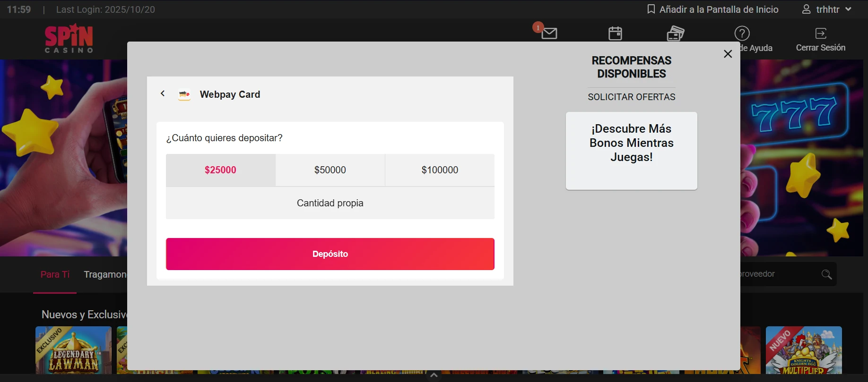
Task: Click the Webpay Card title text
Action: pyautogui.click(x=230, y=94)
